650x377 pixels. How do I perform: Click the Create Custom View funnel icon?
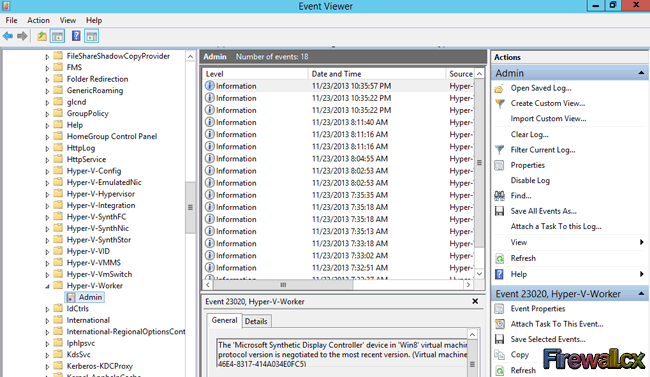[500, 104]
